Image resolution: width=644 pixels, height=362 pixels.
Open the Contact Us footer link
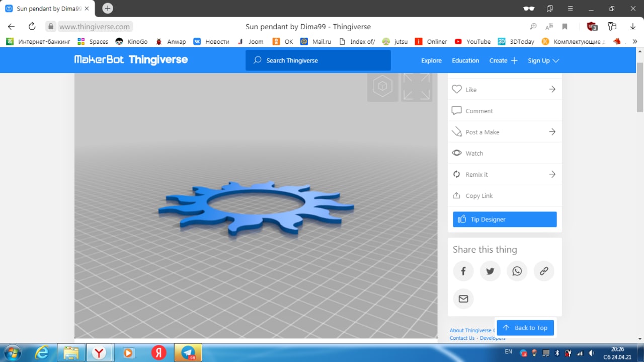462,338
